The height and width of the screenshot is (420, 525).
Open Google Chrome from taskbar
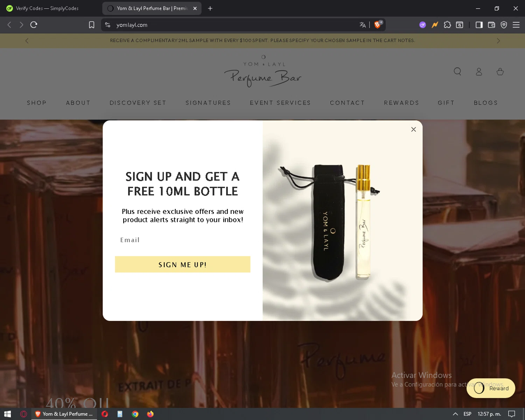pyautogui.click(x=135, y=414)
